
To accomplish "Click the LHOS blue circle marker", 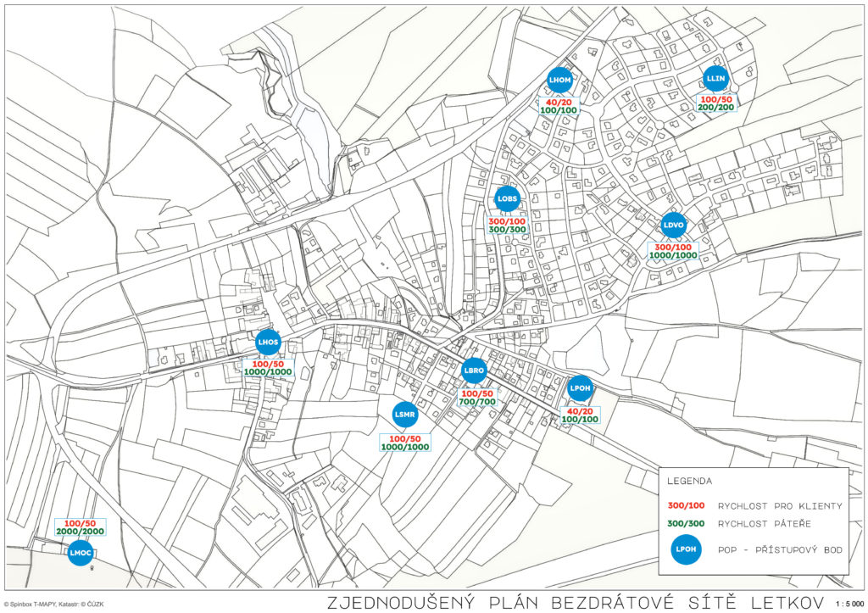I will (268, 342).
